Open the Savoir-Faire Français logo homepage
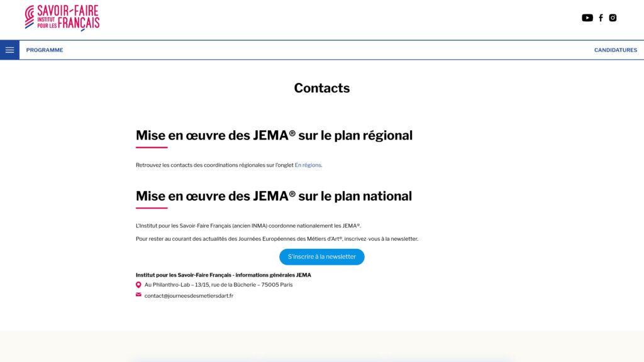The height and width of the screenshot is (362, 644). click(x=62, y=18)
